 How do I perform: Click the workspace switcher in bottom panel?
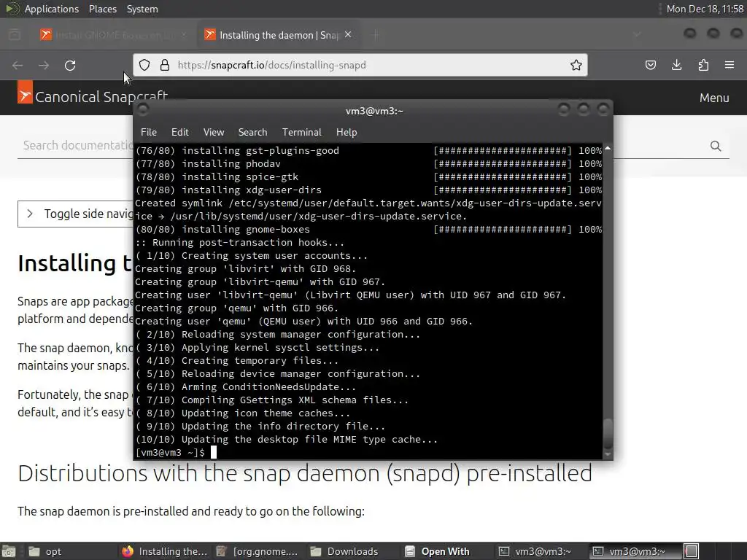point(692,551)
